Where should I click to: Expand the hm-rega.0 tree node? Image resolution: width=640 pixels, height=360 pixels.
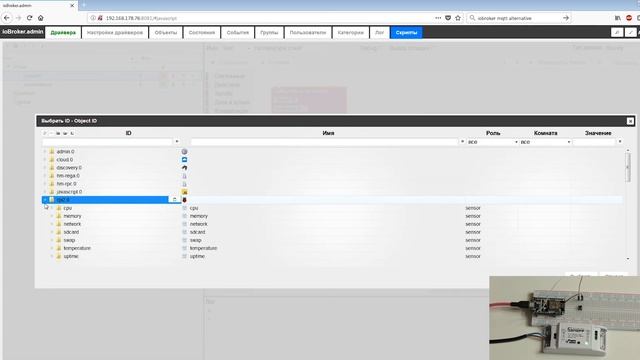tap(45, 176)
